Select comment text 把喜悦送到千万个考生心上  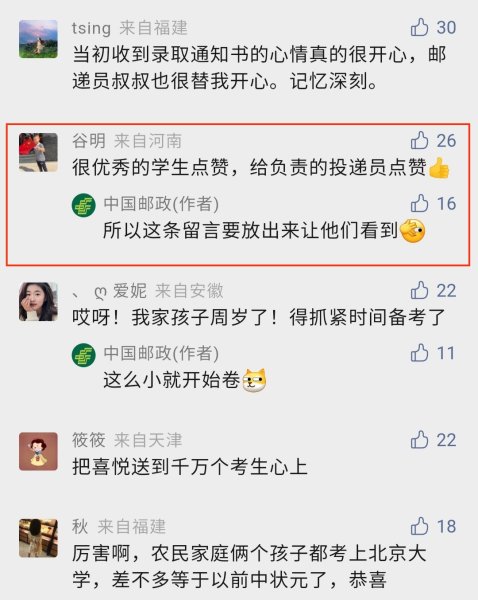click(x=190, y=467)
